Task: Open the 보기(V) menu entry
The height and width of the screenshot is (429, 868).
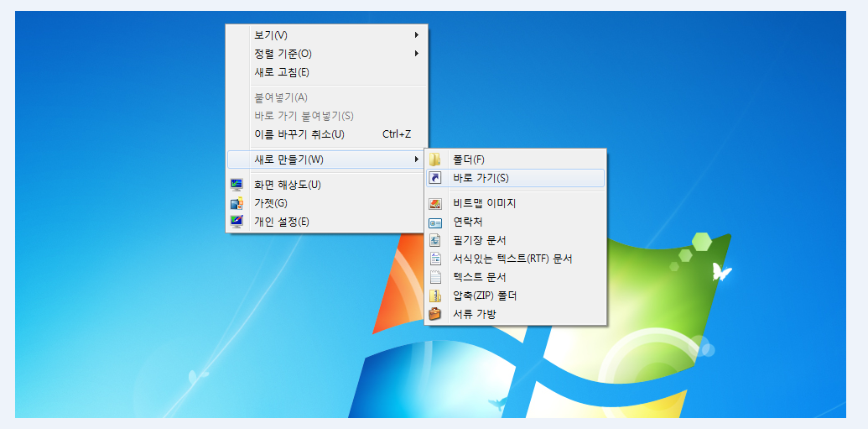Action: 326,35
